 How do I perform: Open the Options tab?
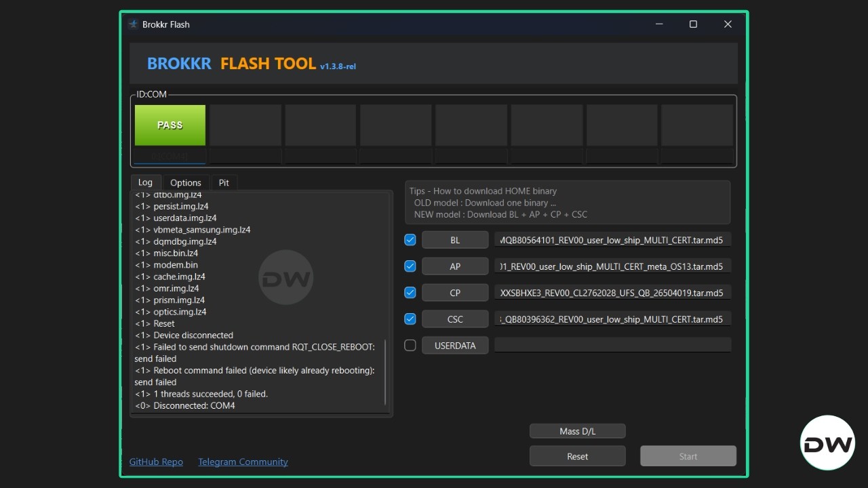(186, 183)
